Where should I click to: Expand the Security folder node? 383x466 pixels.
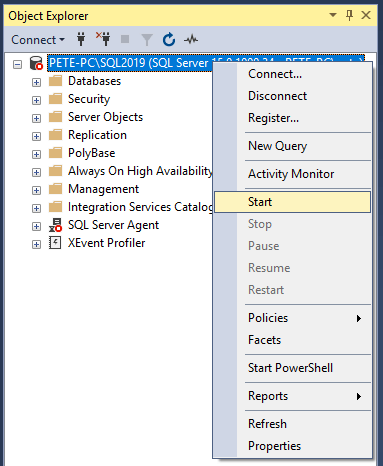coord(36,100)
